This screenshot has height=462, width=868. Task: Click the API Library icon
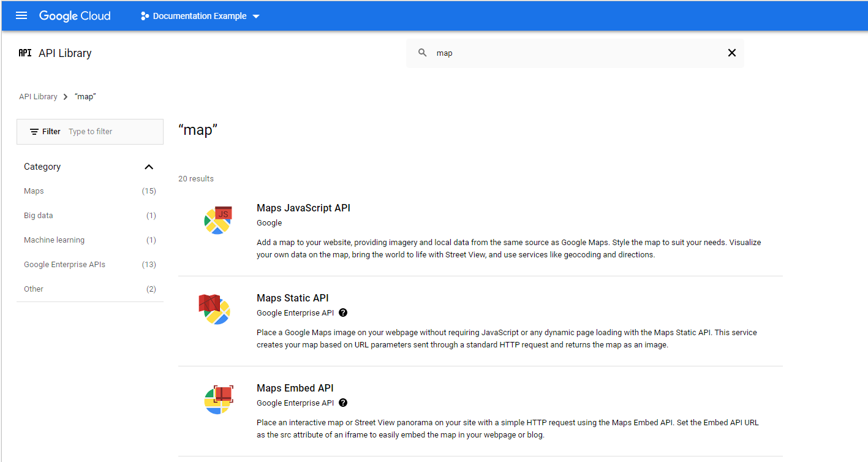25,53
